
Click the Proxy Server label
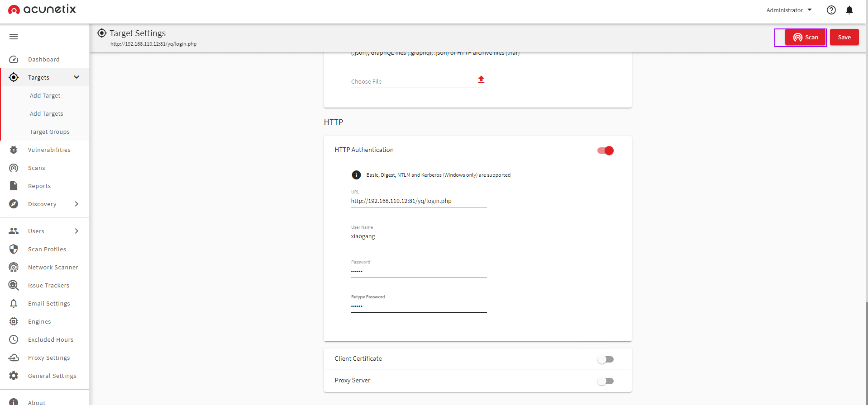(x=353, y=380)
